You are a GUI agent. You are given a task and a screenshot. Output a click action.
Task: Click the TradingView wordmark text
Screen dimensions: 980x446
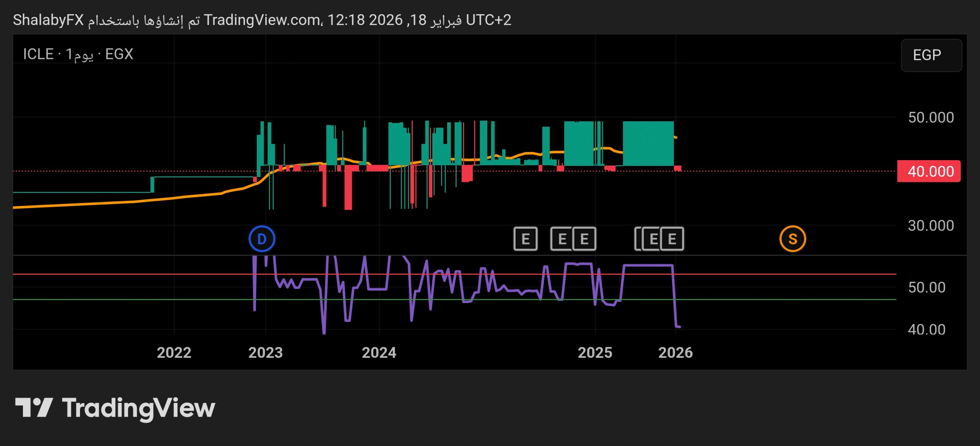click(x=138, y=408)
